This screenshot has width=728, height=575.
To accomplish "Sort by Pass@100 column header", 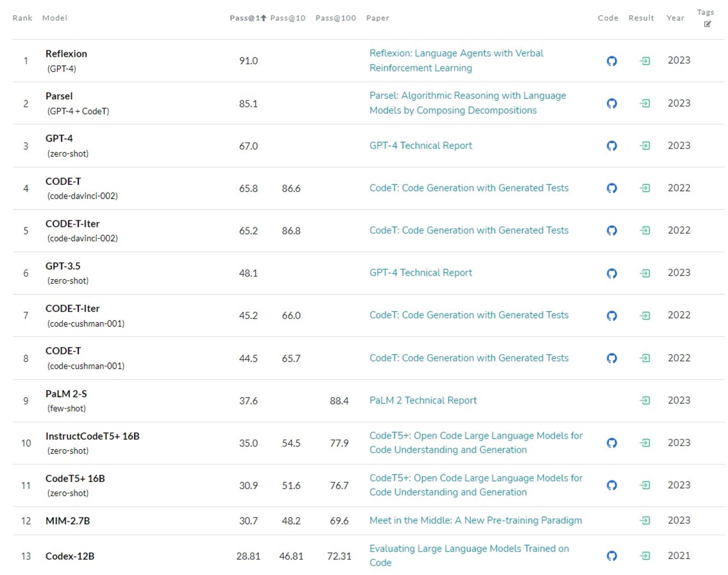I will 336,18.
